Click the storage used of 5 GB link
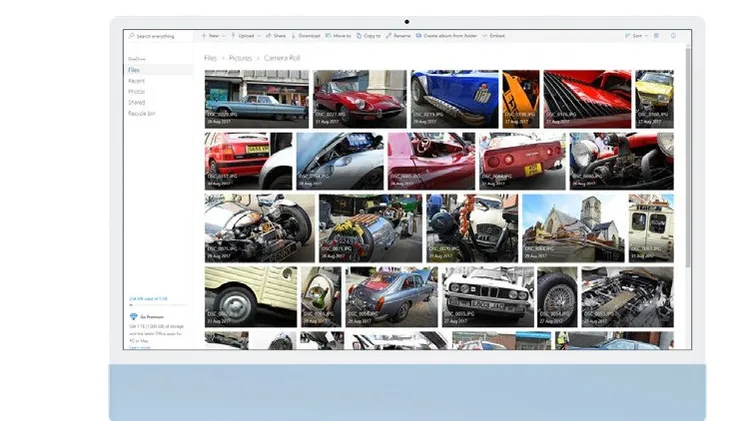This screenshot has height=421, width=750. click(x=148, y=299)
